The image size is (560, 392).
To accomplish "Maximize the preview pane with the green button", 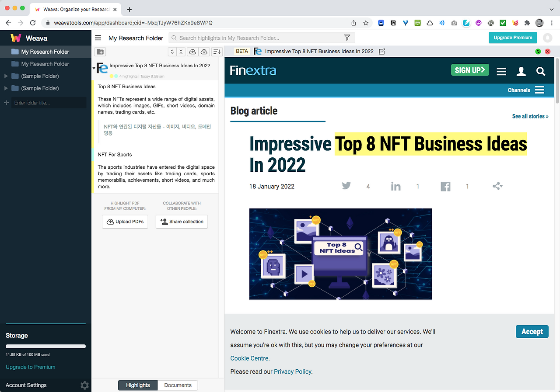I will point(538,51).
